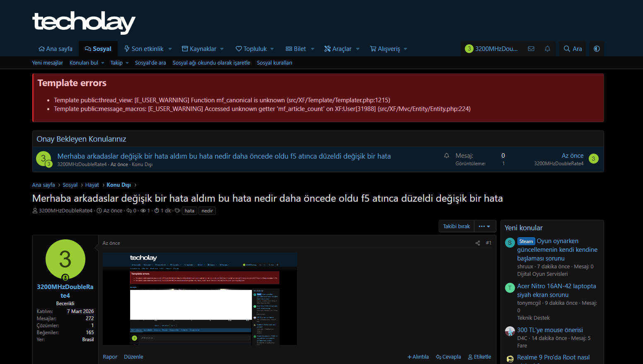643x364 pixels.
Task: Go to Hayat breadcrumb
Action: point(92,185)
